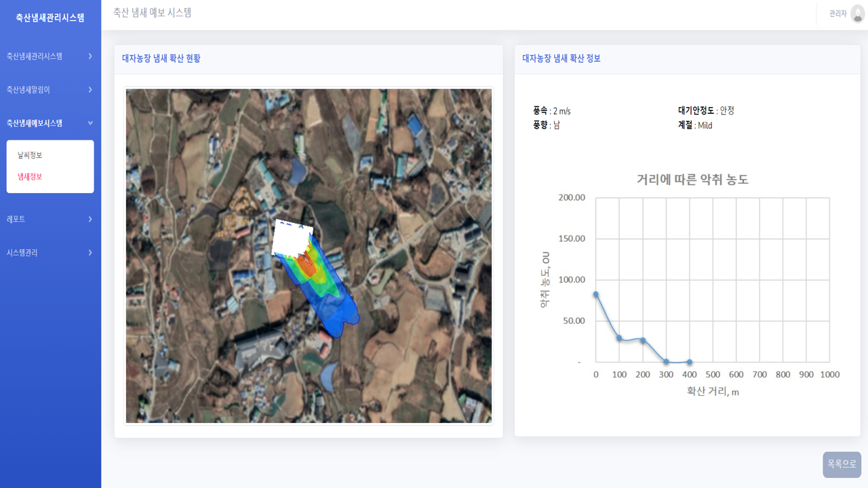The image size is (868, 488).
Task: Click chart data point at 200 m
Action: [x=643, y=340]
